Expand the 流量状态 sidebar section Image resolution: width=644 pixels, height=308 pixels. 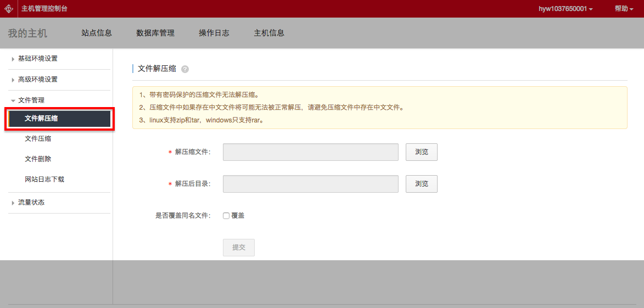pyautogui.click(x=31, y=203)
